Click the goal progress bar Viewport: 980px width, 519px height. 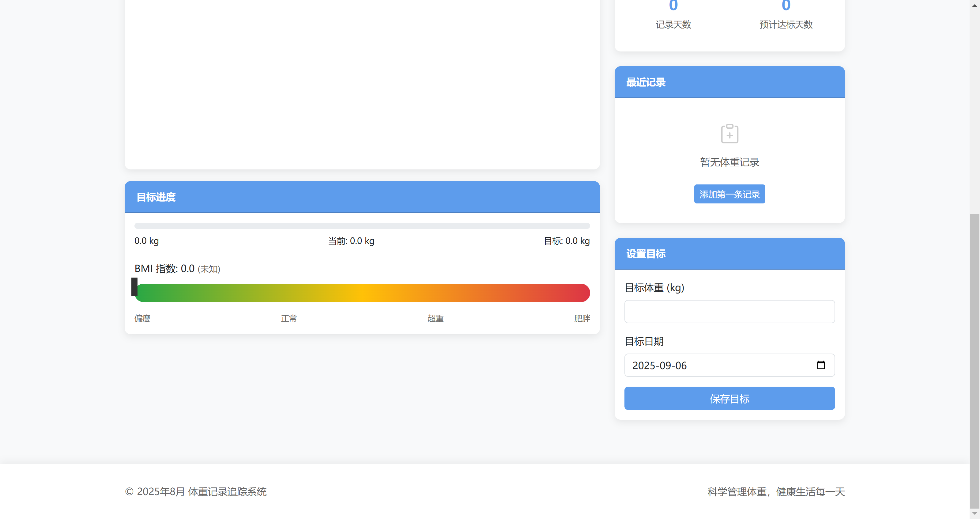(x=362, y=226)
